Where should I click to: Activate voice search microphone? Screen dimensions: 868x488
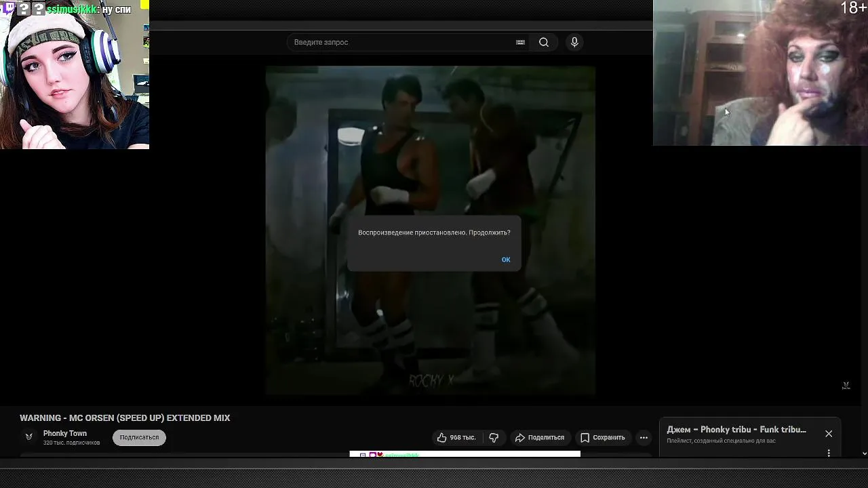[x=574, y=42]
